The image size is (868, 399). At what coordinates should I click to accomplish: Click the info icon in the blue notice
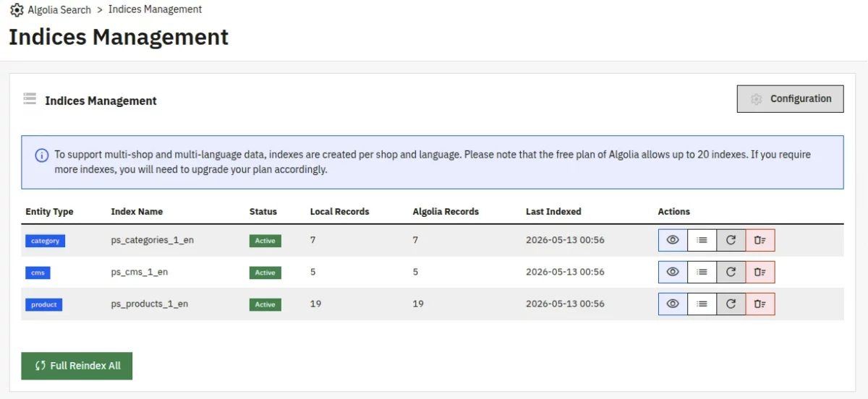pyautogui.click(x=42, y=155)
